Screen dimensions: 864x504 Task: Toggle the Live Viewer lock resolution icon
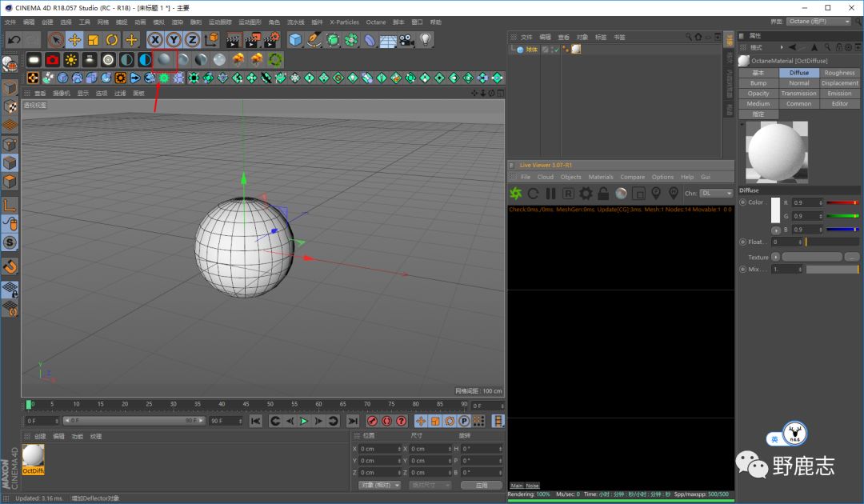tap(603, 193)
